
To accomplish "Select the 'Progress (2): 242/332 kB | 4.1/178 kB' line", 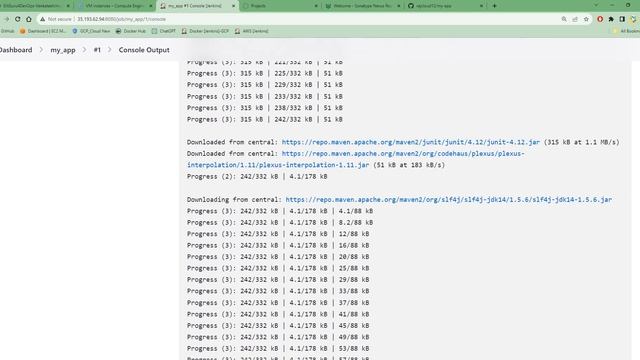I will pyautogui.click(x=257, y=177).
